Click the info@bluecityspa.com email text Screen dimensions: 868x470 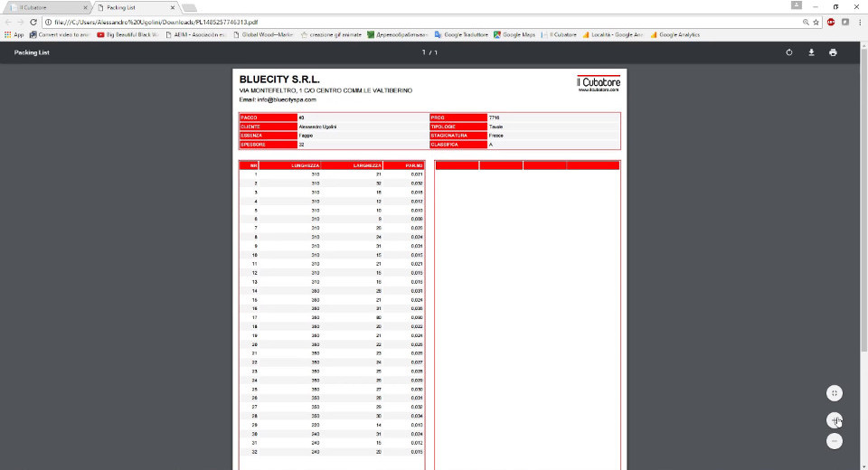pyautogui.click(x=287, y=99)
